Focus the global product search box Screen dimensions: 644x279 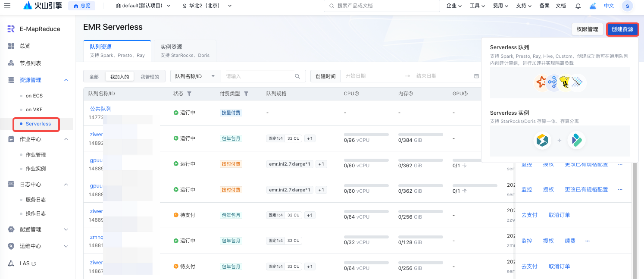[x=381, y=6]
